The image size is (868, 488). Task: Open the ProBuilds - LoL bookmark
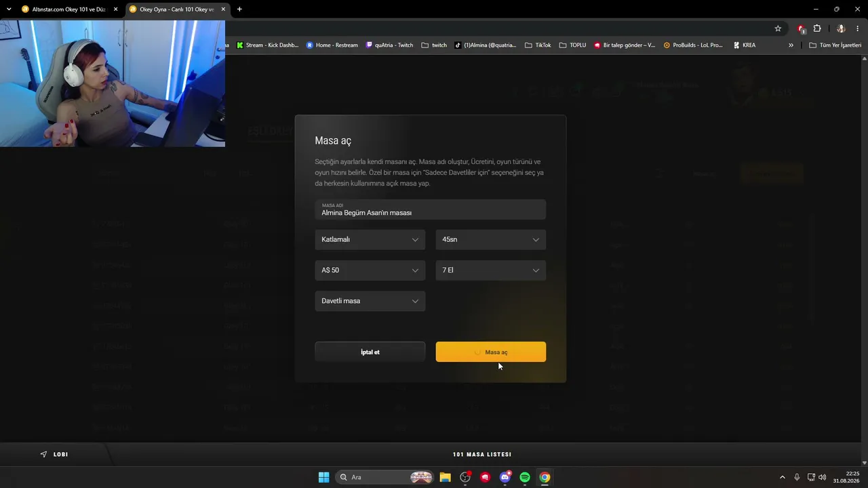pyautogui.click(x=692, y=45)
